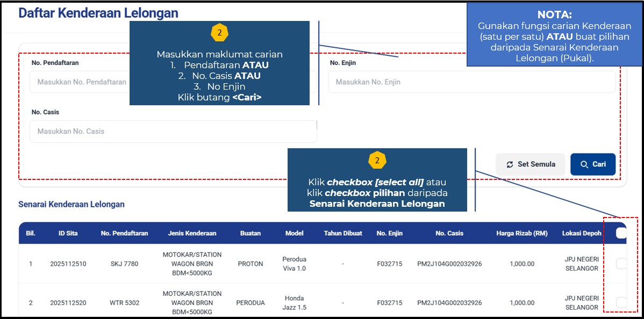Viewport: 644px width, 319px height.
Task: Click into the No. Casis input field
Action: click(x=173, y=132)
